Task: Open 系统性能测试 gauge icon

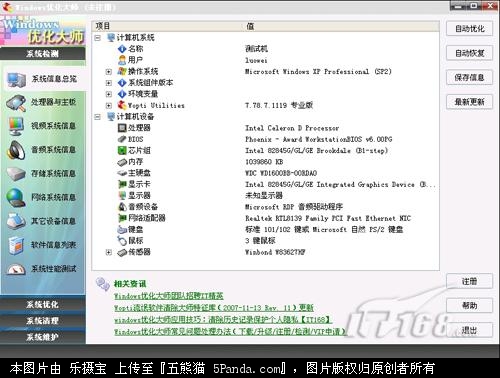Action: (16, 269)
